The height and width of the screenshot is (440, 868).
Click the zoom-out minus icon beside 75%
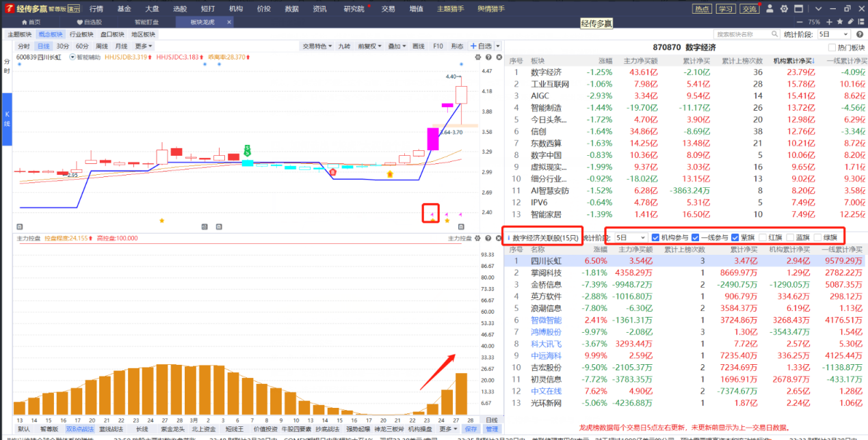click(x=800, y=22)
